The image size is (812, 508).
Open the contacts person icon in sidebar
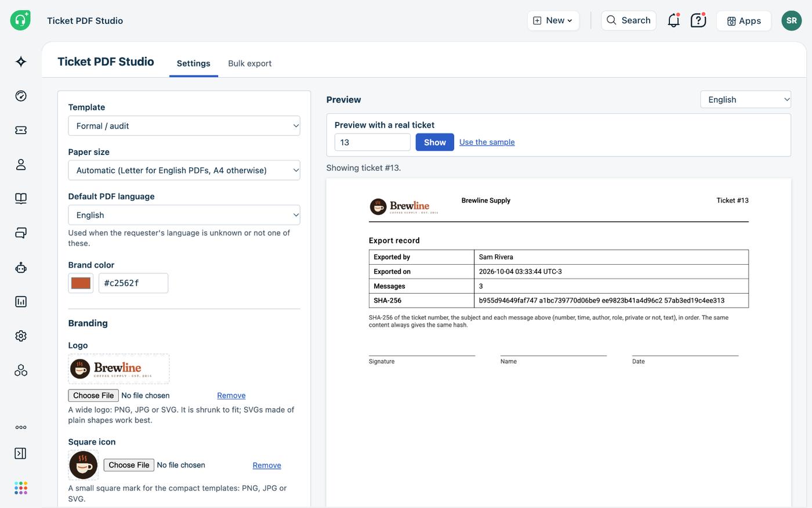click(x=21, y=164)
